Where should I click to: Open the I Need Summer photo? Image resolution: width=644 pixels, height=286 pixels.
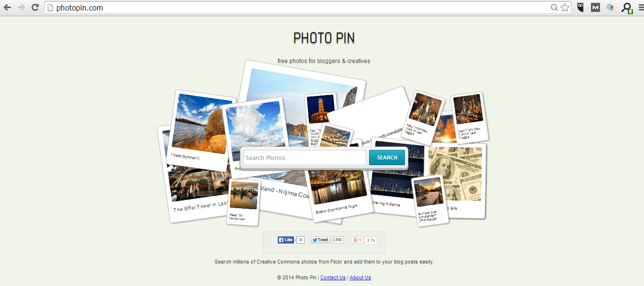(202, 130)
